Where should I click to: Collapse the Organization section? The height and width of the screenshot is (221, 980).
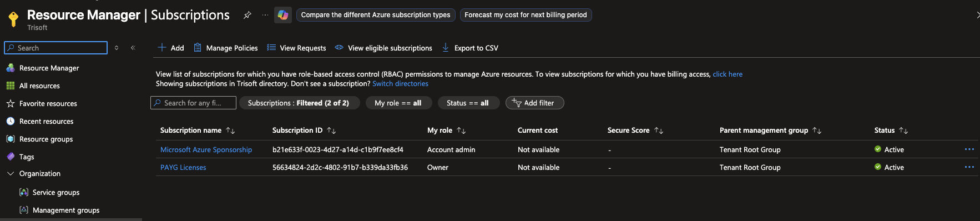click(11, 174)
